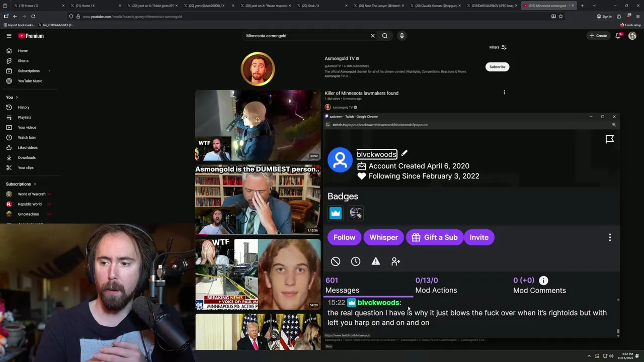The image size is (644, 362).
Task: Open YouTube Music in sidebar
Action: tap(30, 81)
